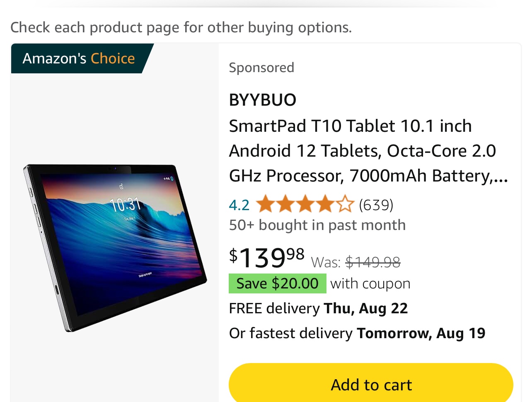Click 50+ bought in past month

click(x=317, y=225)
